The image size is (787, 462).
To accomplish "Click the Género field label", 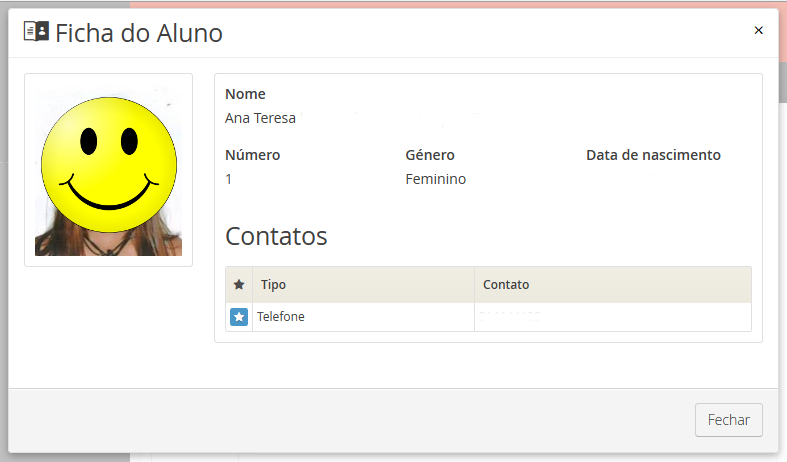I will [430, 155].
